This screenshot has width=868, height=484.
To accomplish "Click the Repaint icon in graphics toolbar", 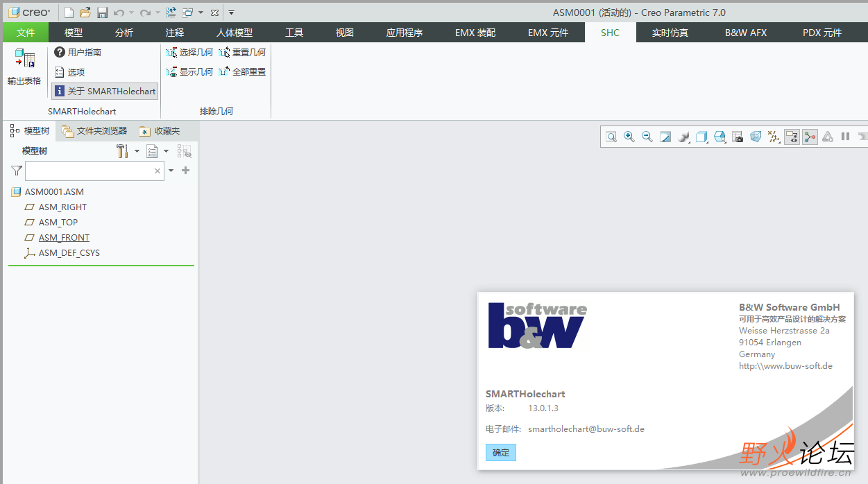I will tap(665, 137).
